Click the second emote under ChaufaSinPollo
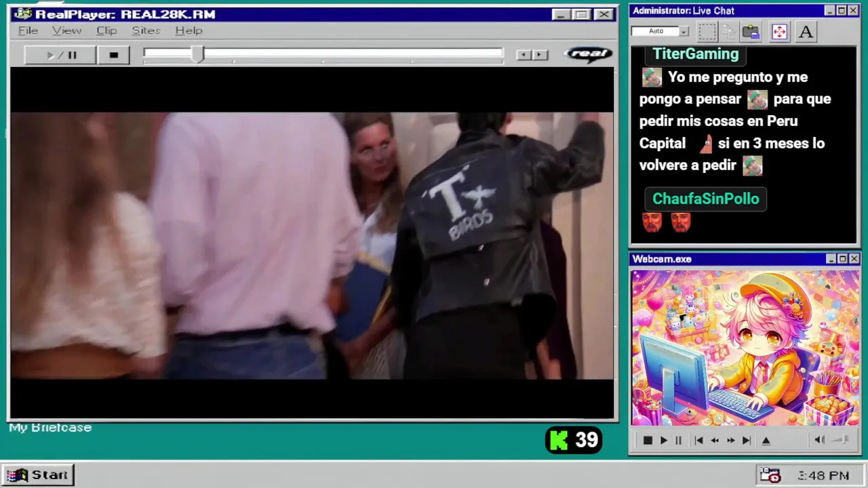This screenshot has width=868, height=488. 680,222
